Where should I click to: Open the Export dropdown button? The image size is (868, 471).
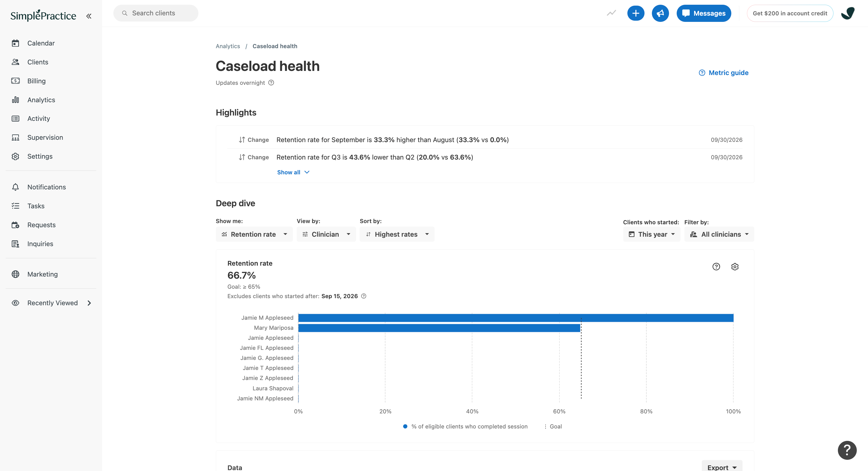click(722, 467)
